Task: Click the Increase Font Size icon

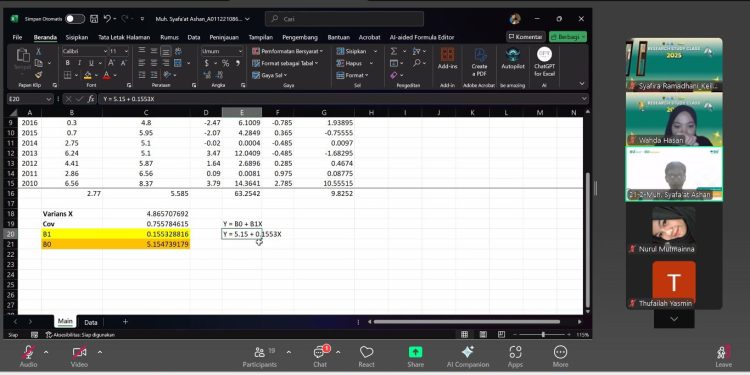Action: tap(111, 63)
